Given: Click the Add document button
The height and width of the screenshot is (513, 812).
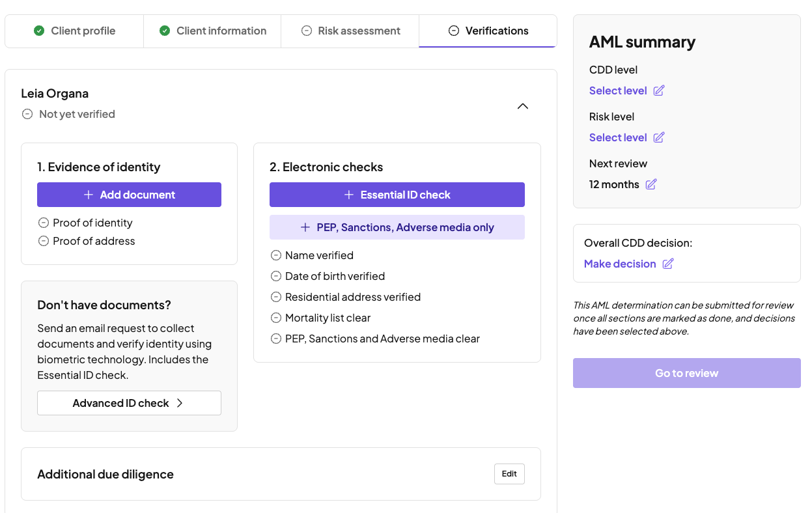Looking at the screenshot, I should [129, 195].
